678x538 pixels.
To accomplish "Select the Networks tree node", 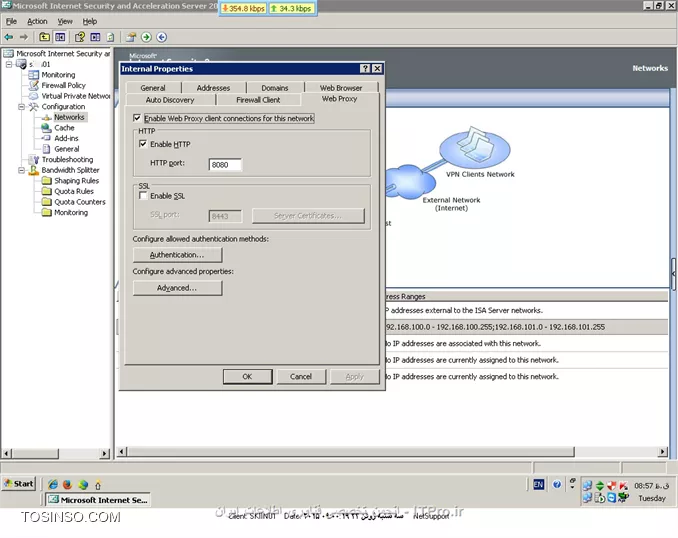I will 69,117.
